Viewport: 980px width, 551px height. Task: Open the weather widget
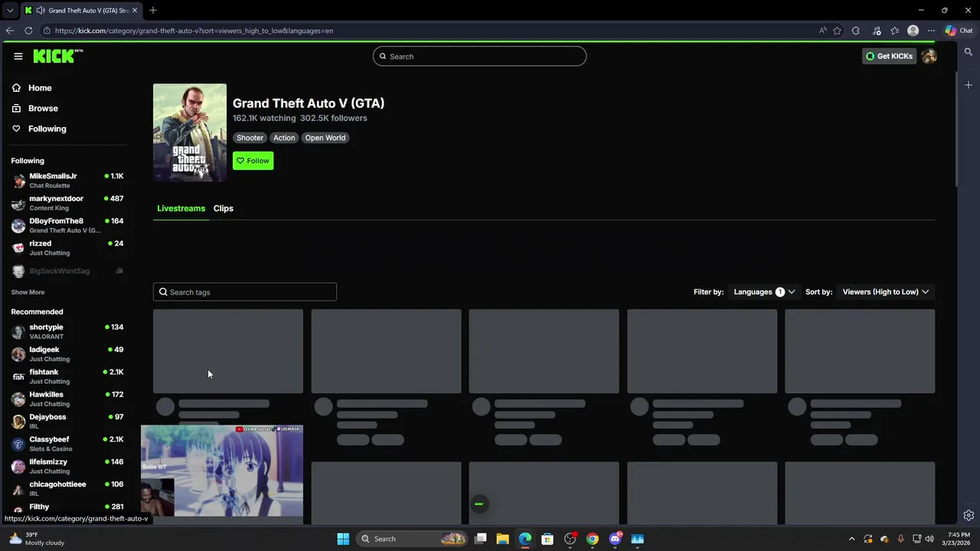(x=37, y=539)
